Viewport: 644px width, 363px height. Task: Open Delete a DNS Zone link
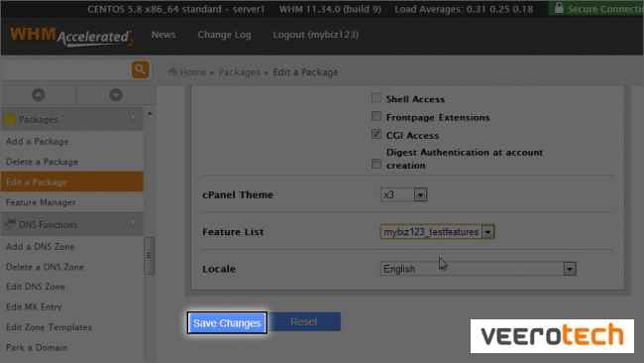point(45,267)
